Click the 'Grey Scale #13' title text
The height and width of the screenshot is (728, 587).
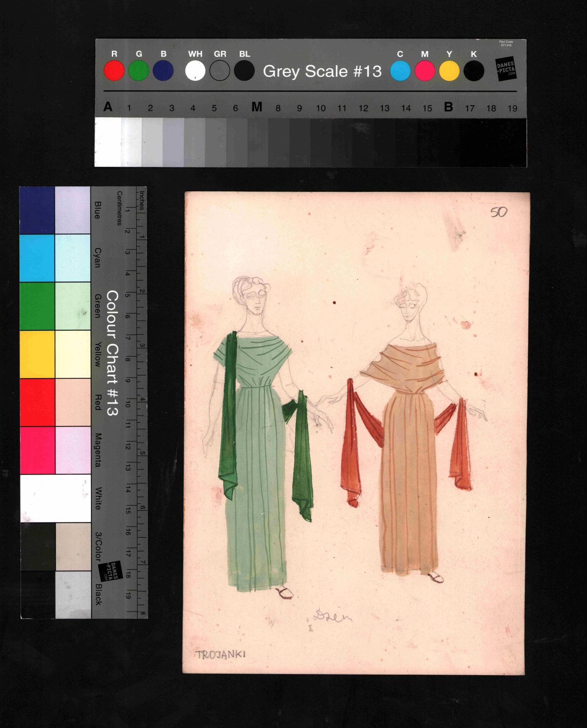322,71
